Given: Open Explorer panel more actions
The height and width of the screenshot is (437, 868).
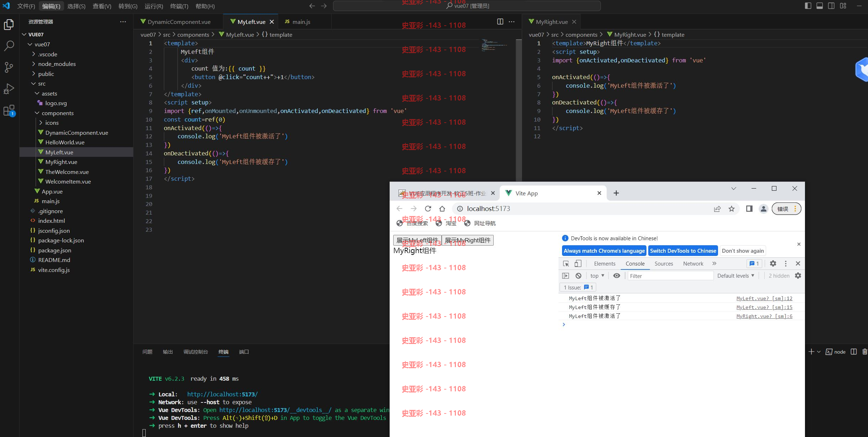Looking at the screenshot, I should (123, 22).
